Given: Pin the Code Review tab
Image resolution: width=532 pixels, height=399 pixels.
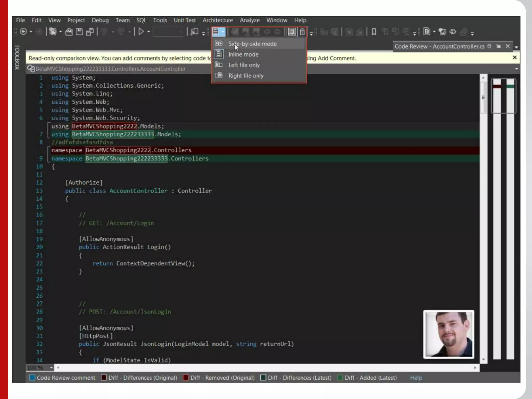Looking at the screenshot, I should pyautogui.click(x=498, y=46).
